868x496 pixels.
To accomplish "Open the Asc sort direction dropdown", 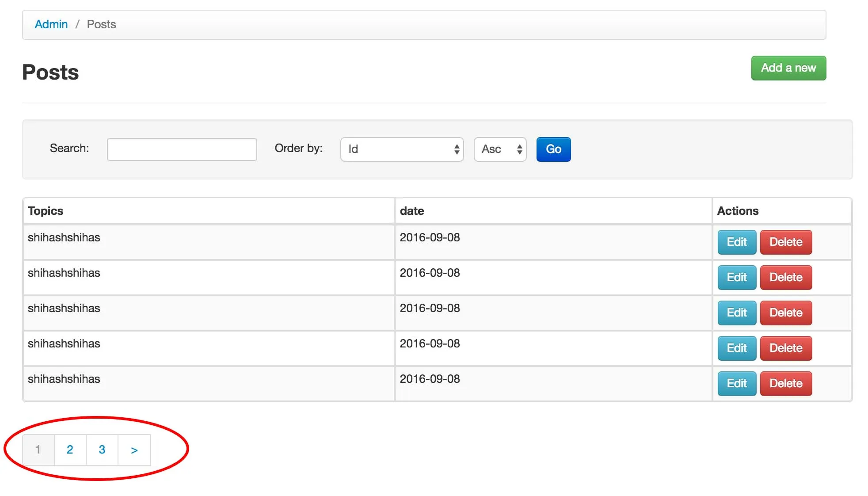I will (500, 149).
